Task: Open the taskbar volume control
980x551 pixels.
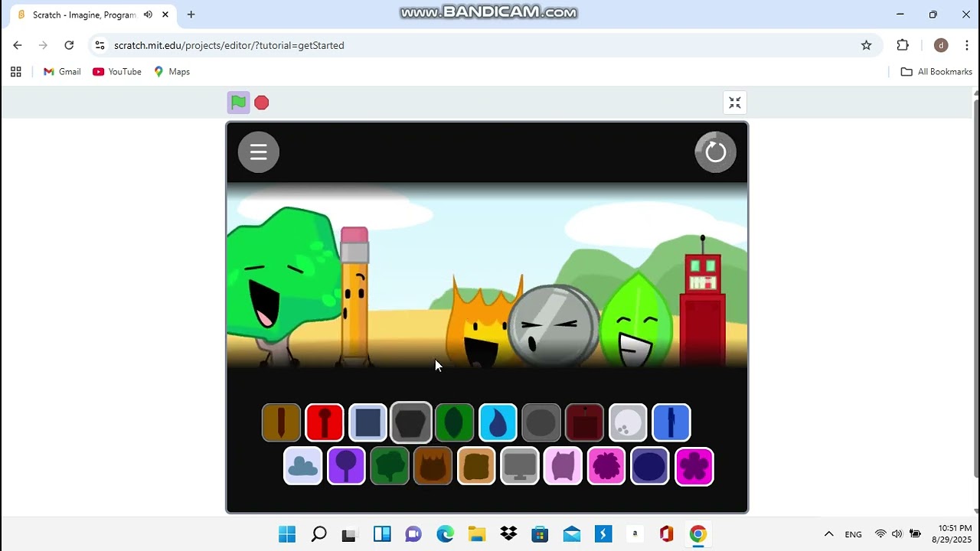Action: (897, 534)
